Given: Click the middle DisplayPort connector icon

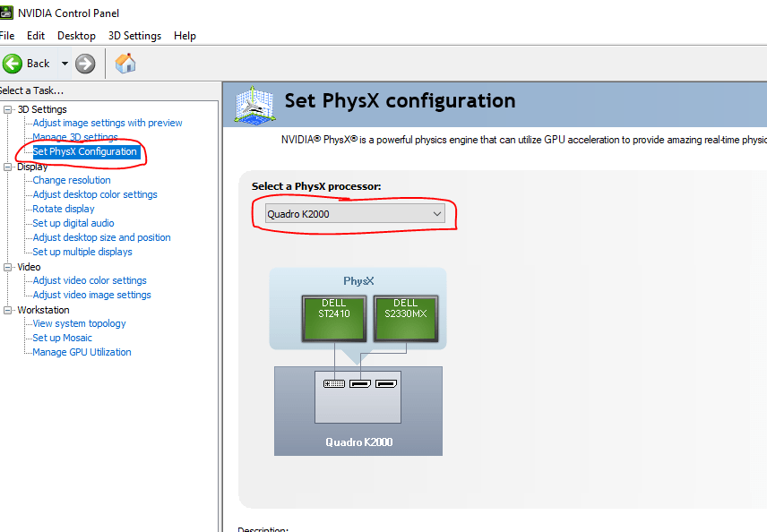Looking at the screenshot, I should coord(360,384).
